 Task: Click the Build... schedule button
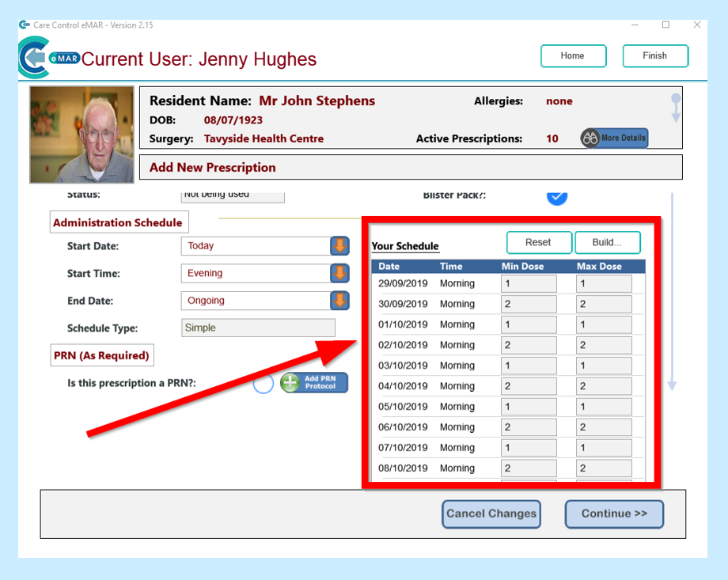coord(607,243)
